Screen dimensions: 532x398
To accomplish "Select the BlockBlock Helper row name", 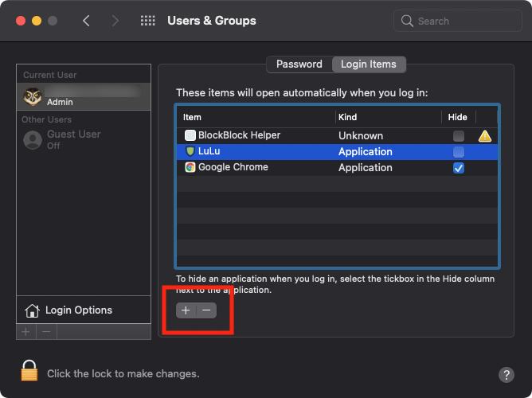I will 239,135.
